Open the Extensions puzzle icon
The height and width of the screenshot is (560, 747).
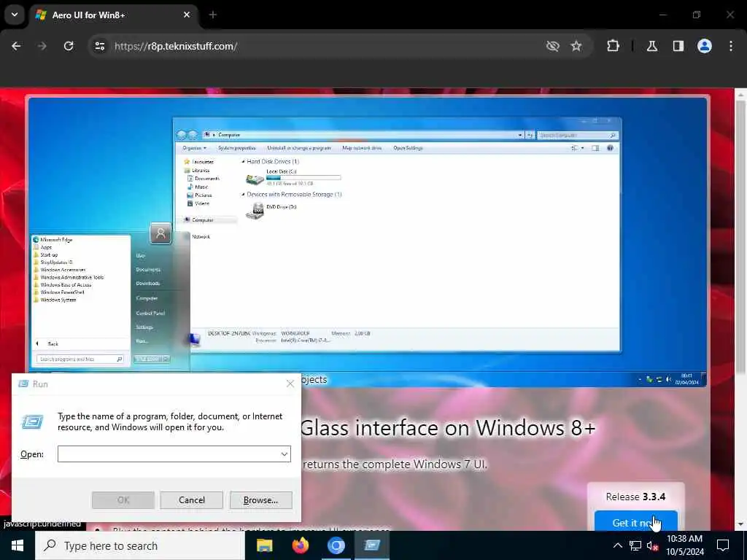click(613, 46)
